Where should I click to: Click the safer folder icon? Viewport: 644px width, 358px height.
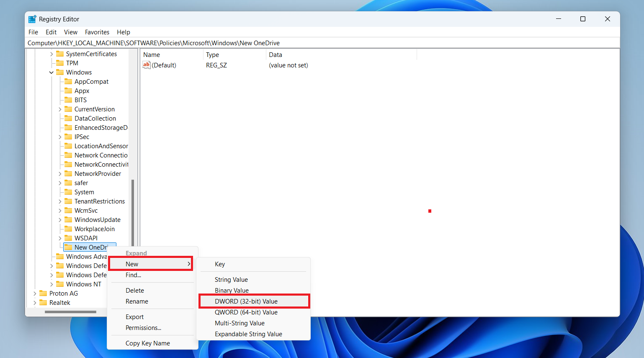pos(68,183)
